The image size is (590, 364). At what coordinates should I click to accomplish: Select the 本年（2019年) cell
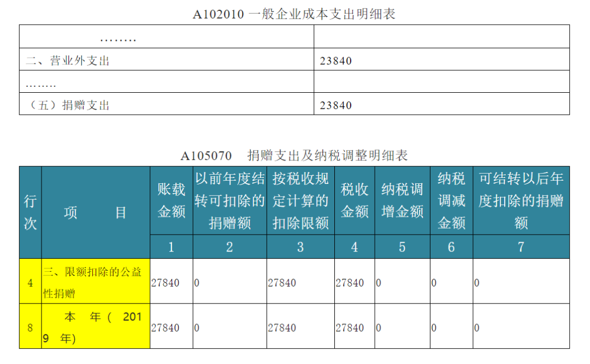96,326
